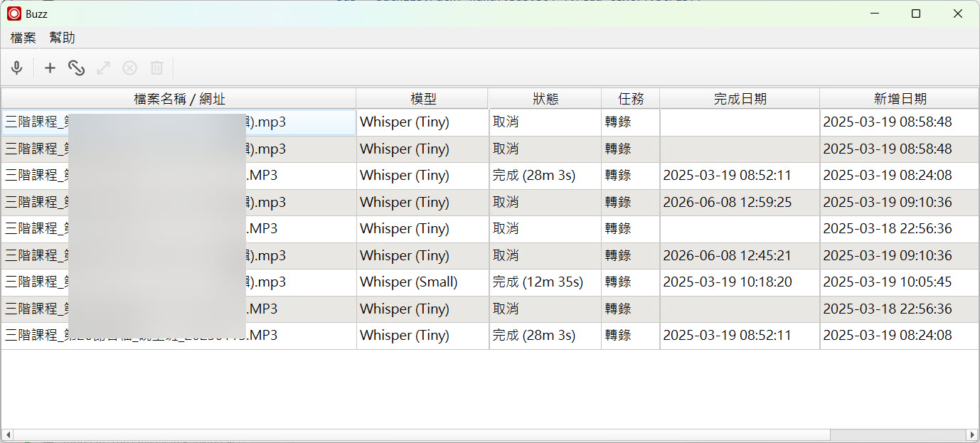Viewport: 980px width, 443px height.
Task: Select 取消 status in row completed 2026-06-08 12:45:21
Action: [x=545, y=256]
